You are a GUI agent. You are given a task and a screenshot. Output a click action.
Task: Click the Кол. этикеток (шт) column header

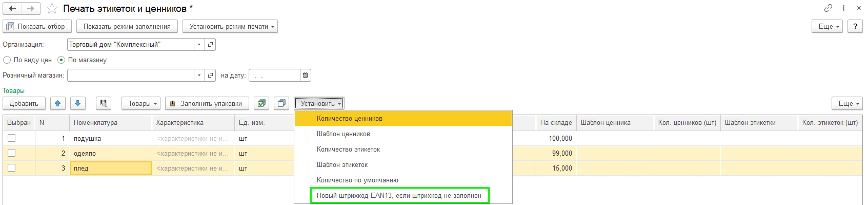831,123
